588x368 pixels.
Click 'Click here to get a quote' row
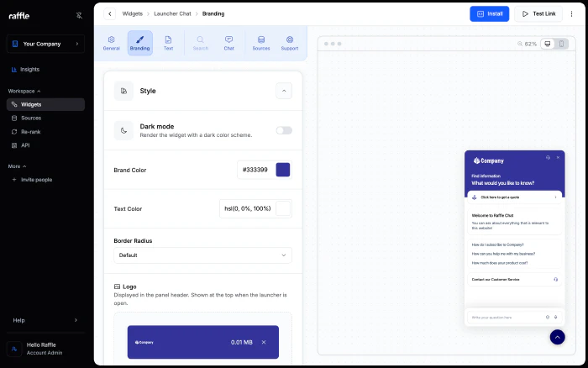coord(514,197)
